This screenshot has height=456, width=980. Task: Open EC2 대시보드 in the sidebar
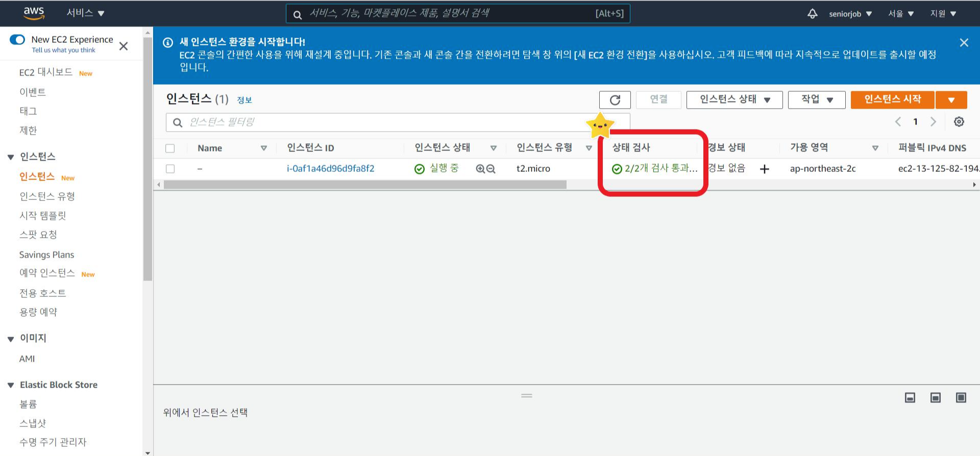pyautogui.click(x=46, y=72)
